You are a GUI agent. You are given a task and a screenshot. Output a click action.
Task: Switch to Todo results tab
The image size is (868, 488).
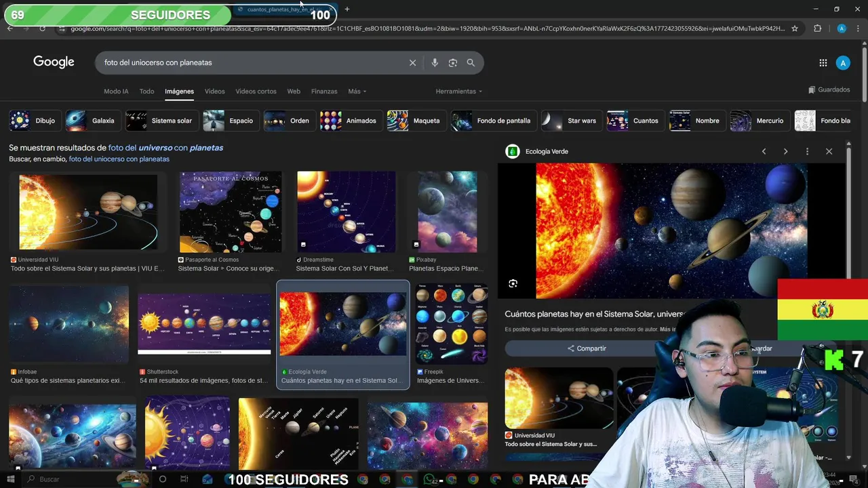coord(146,91)
